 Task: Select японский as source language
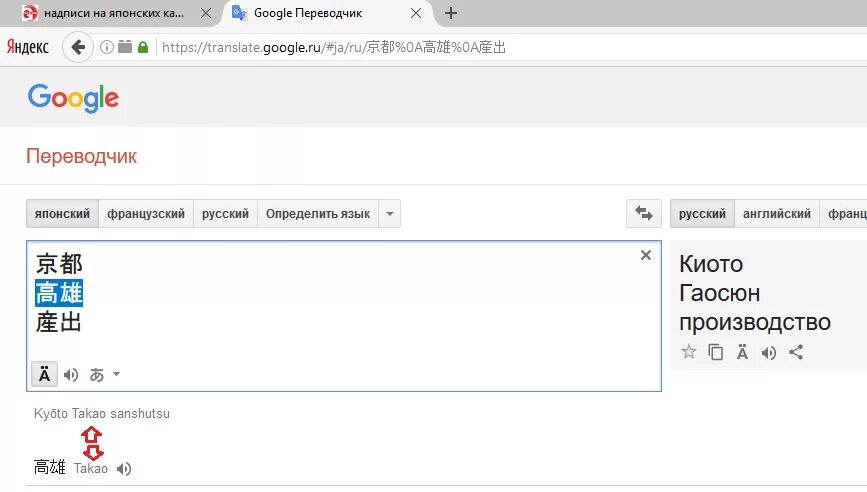(x=62, y=213)
